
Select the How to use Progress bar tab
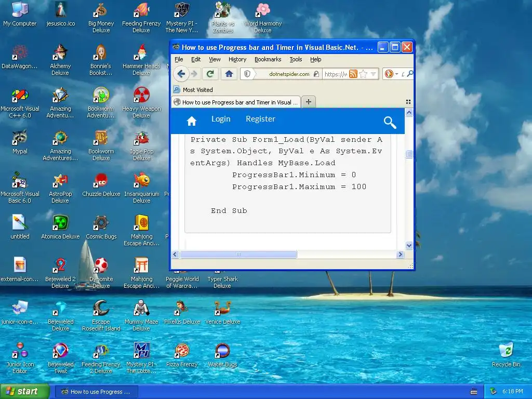[236, 102]
